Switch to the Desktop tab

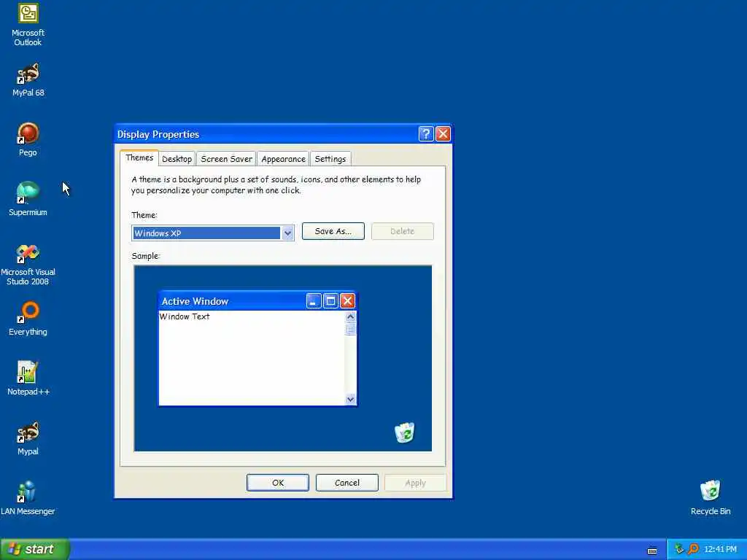tap(177, 159)
